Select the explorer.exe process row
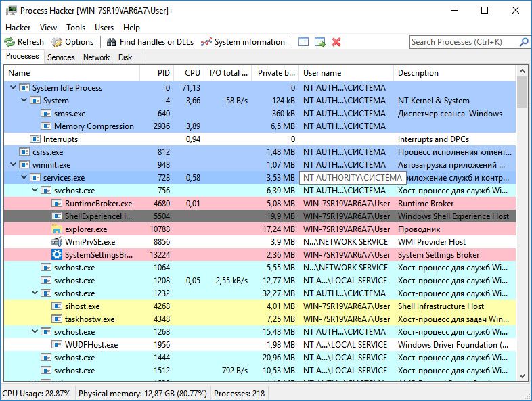Viewport: 532px width, 401px height. 260,229
